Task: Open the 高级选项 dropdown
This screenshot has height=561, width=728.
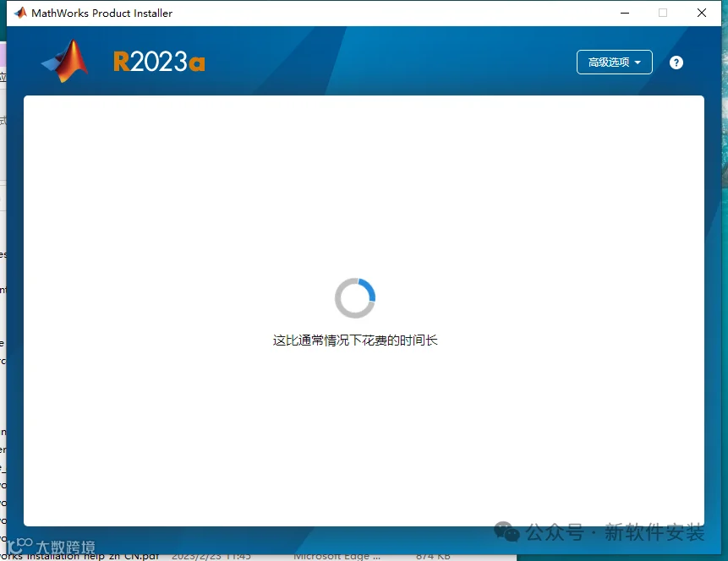Action: click(614, 63)
